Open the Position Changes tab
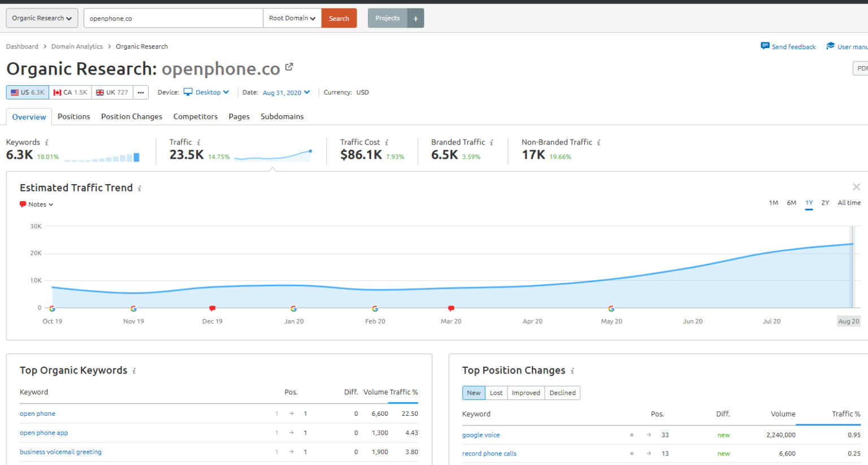 point(132,116)
